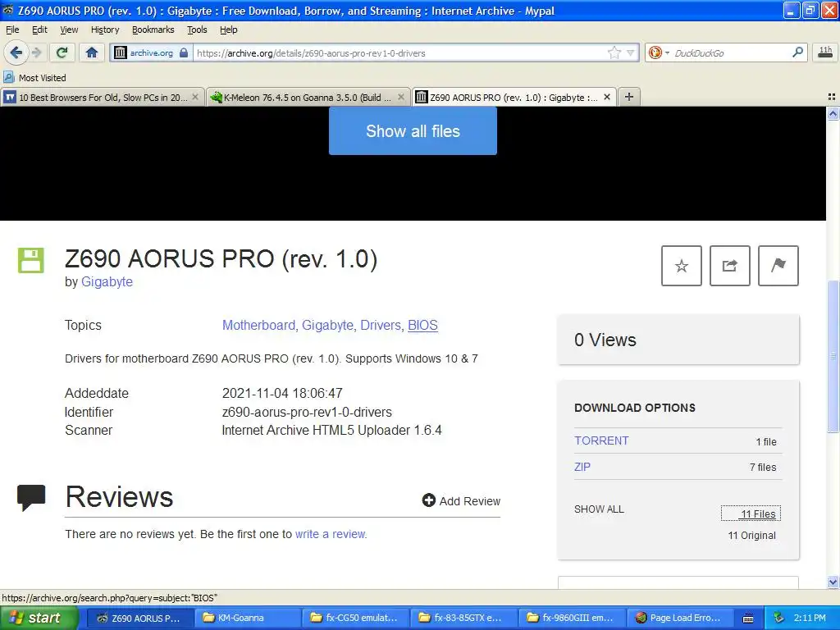Click in the URL address field
Screen dimensions: 840x630
[399, 52]
